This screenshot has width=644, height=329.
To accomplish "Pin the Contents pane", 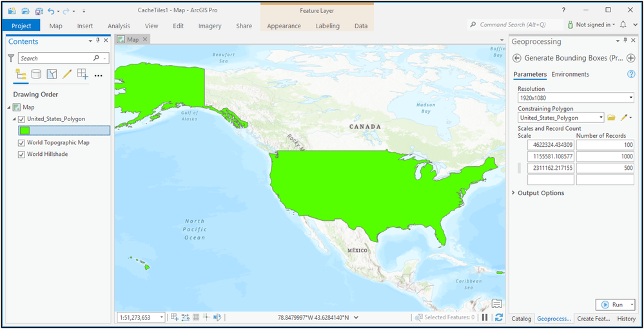I will [x=98, y=40].
